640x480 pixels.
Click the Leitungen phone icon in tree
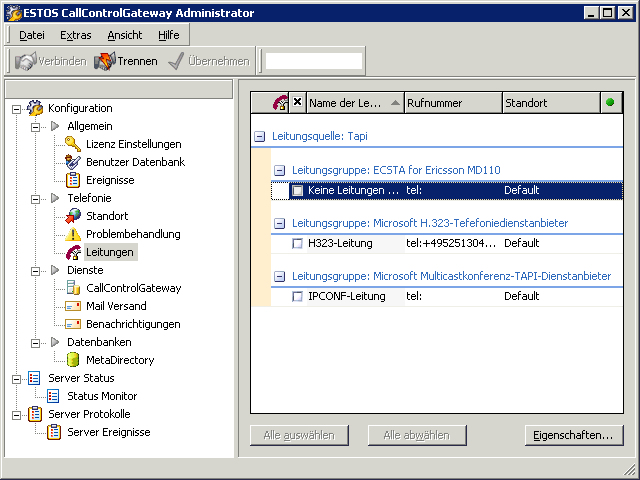click(73, 252)
